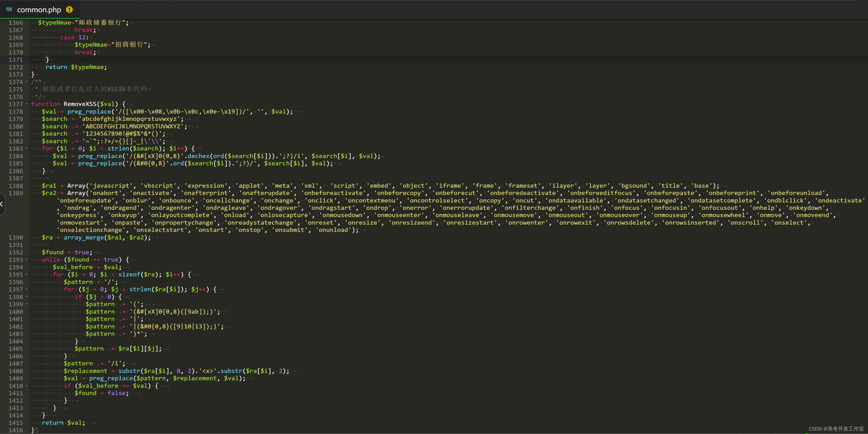Fold the RemoveXSS function at line 1377
The width and height of the screenshot is (868, 434).
(x=27, y=104)
